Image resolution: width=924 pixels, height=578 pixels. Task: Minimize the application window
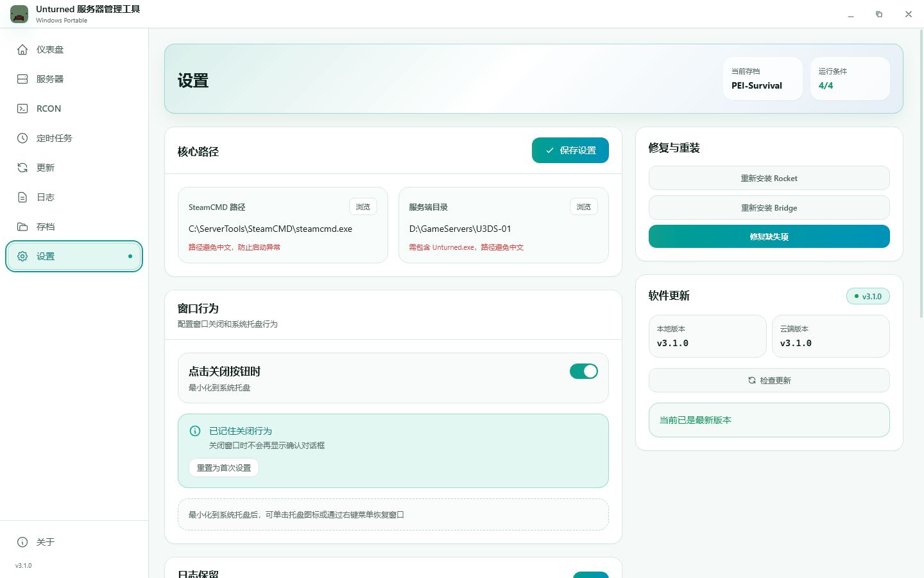tap(851, 14)
